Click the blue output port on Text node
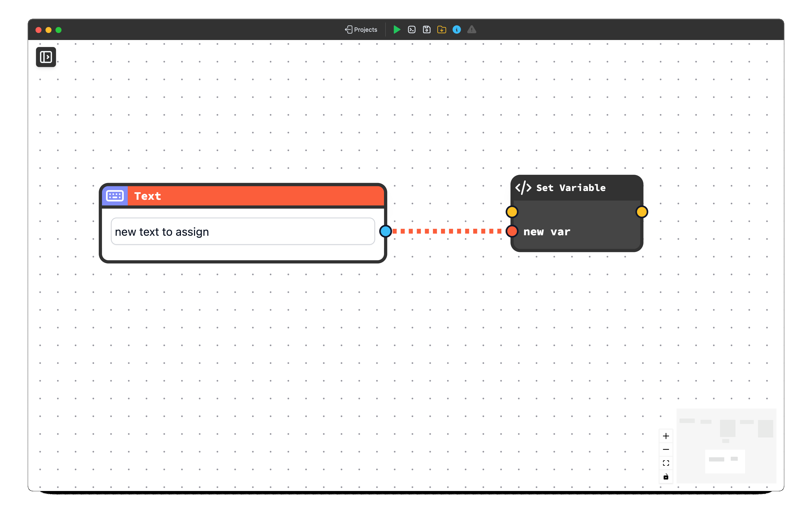The height and width of the screenshot is (528, 812). coord(385,231)
